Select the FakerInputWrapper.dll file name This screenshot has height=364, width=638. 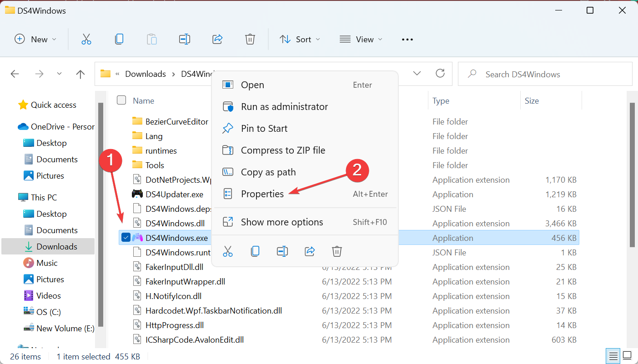pyautogui.click(x=186, y=282)
